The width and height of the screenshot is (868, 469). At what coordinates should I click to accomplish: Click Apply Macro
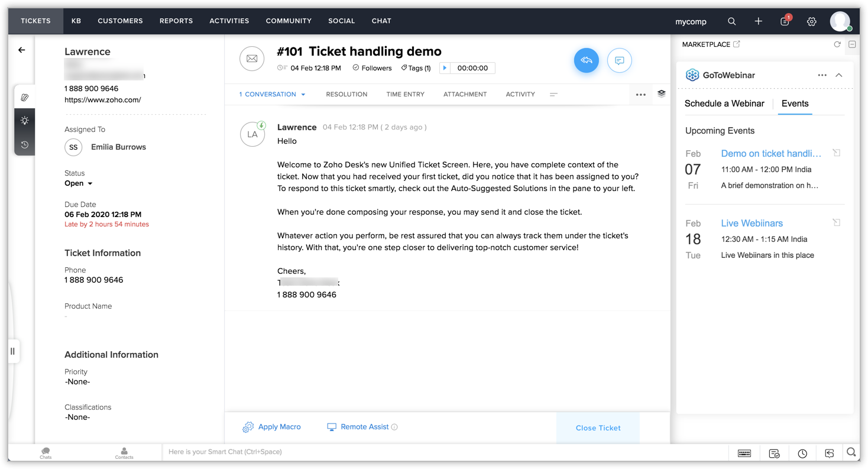272,427
